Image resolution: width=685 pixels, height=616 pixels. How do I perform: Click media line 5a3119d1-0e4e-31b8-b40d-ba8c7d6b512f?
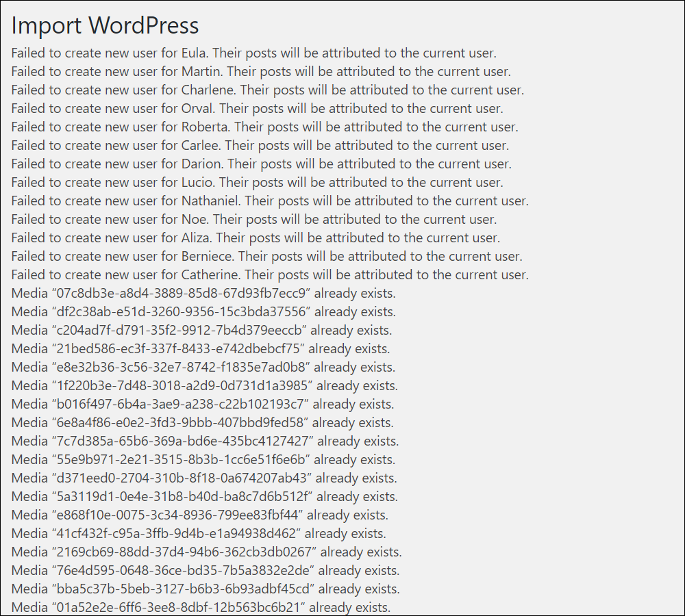coord(205,496)
